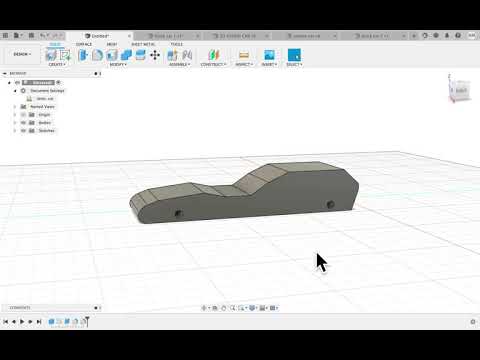
Task: Click the activate radio button on root component
Action: (x=58, y=82)
